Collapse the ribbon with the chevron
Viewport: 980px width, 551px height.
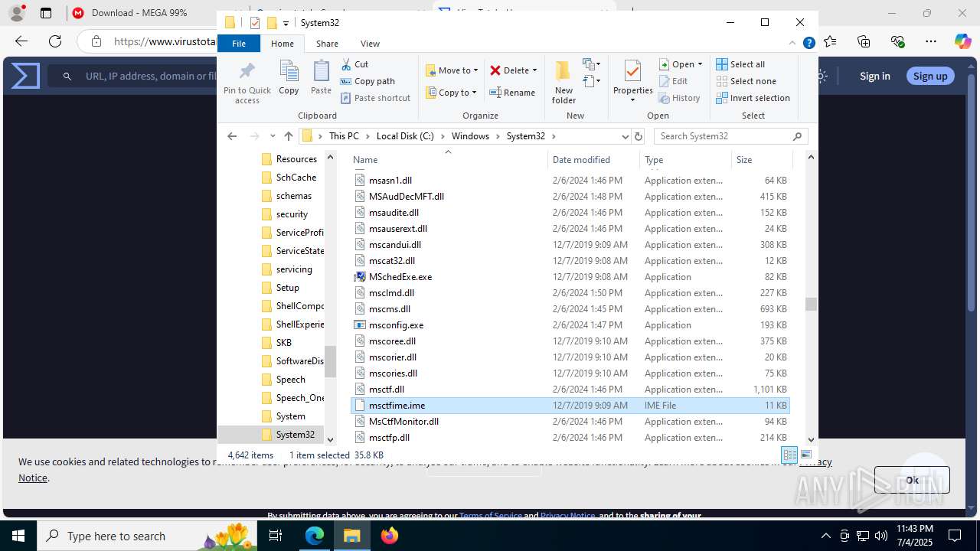(792, 44)
